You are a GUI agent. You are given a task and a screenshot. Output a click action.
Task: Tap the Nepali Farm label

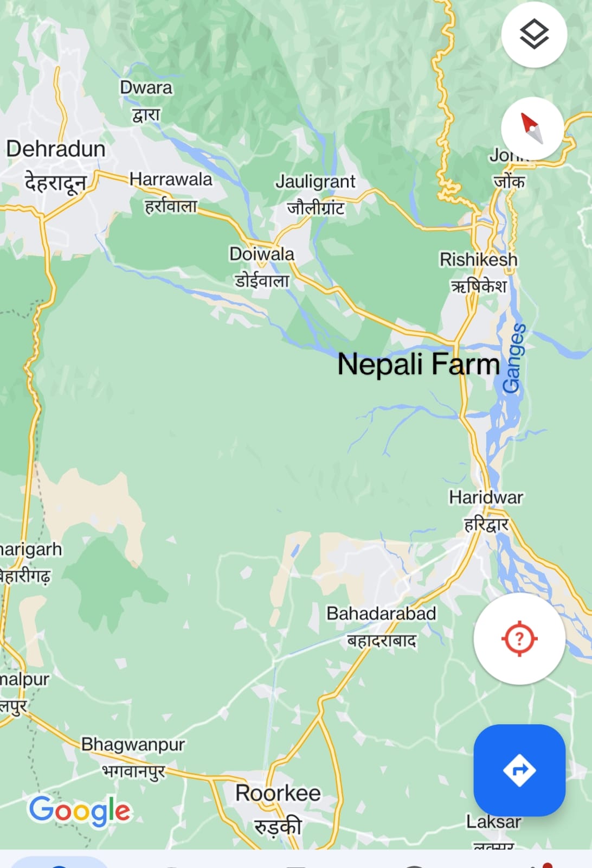pyautogui.click(x=419, y=364)
